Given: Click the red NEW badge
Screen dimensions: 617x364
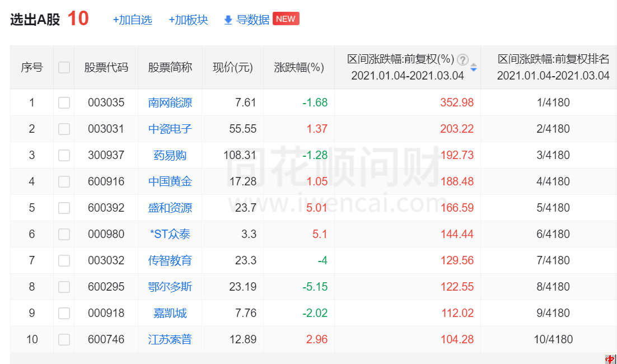Looking at the screenshot, I should 286,19.
